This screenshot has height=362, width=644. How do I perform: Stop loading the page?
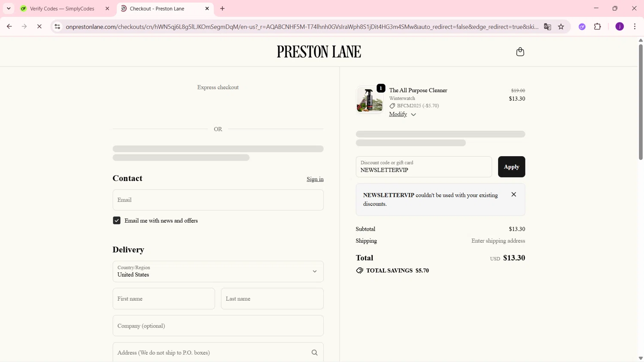click(x=39, y=27)
